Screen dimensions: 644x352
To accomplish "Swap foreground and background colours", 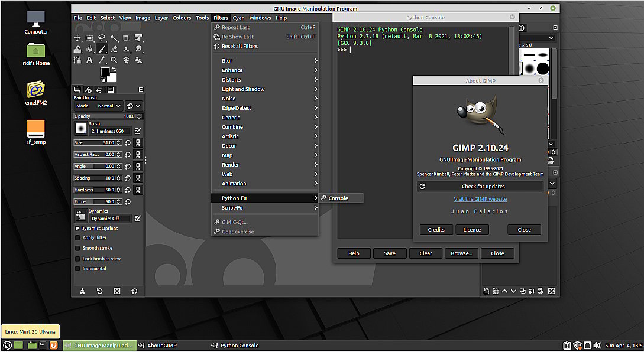I will pyautogui.click(x=114, y=69).
